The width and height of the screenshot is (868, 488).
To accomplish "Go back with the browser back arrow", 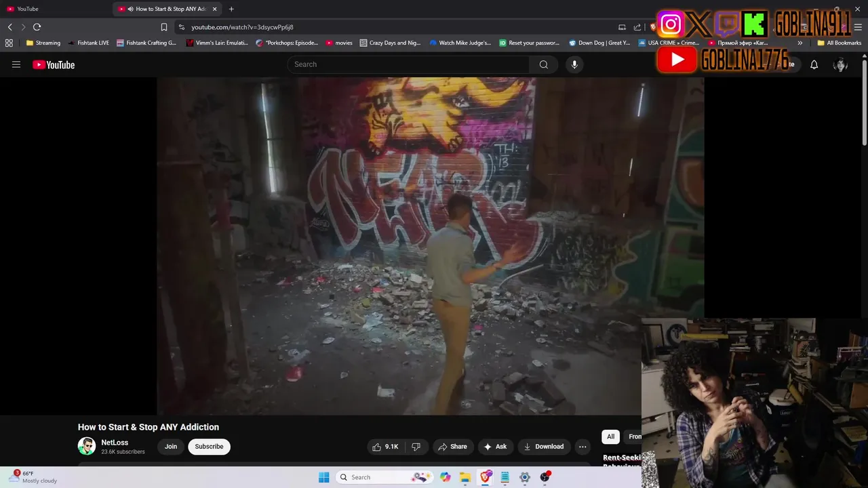I will point(10,27).
